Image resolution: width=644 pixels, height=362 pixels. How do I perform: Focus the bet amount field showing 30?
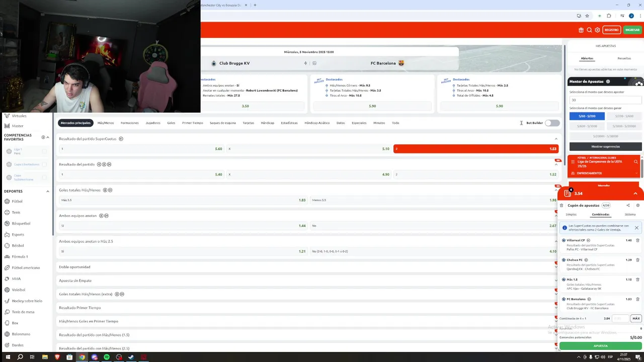coord(605,100)
